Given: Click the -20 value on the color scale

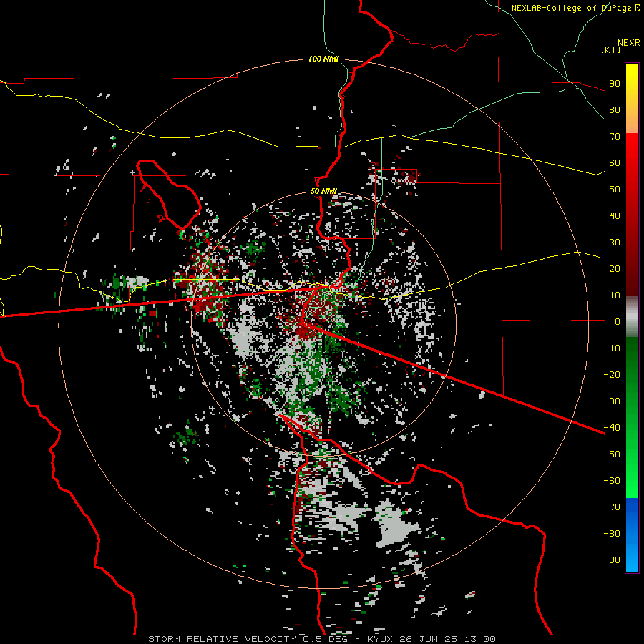Looking at the screenshot, I should (x=612, y=375).
